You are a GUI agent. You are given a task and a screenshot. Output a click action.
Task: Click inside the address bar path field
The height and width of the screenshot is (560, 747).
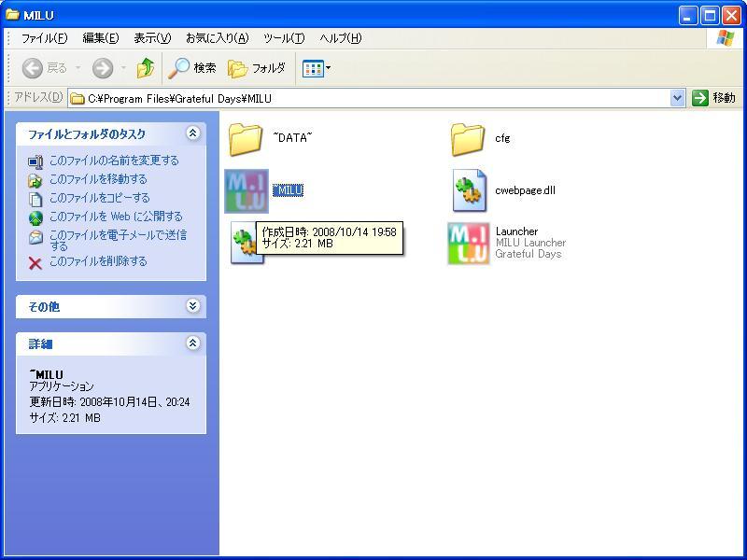373,98
